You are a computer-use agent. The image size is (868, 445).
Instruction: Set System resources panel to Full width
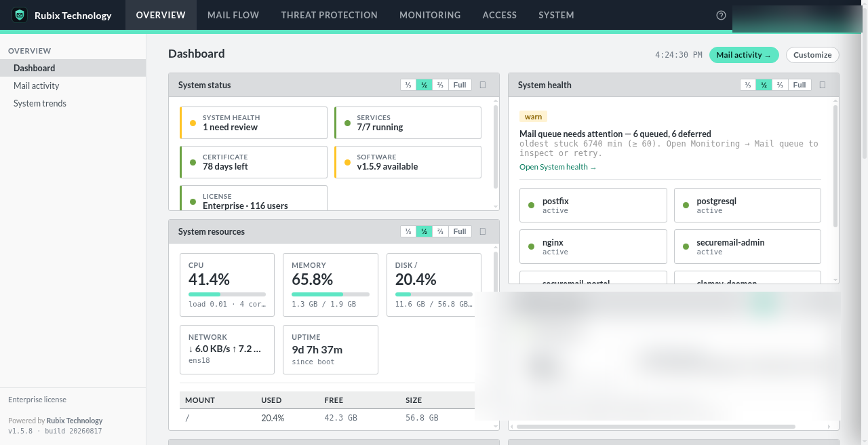(460, 231)
